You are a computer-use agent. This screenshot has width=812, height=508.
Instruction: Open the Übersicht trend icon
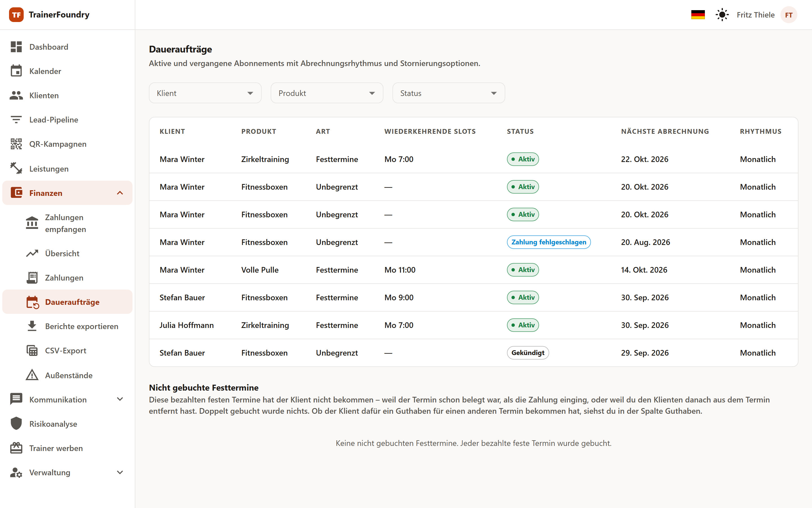[x=32, y=253]
